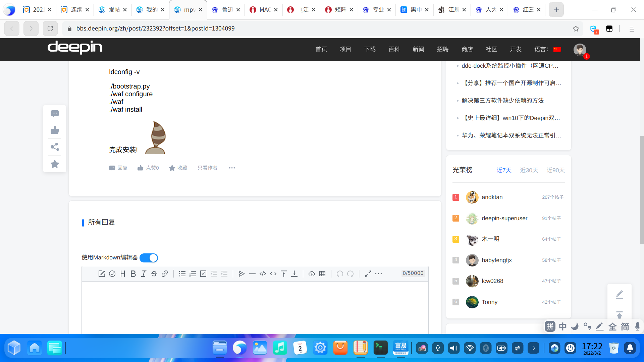Click the share icon in the left sidebar

click(x=55, y=147)
